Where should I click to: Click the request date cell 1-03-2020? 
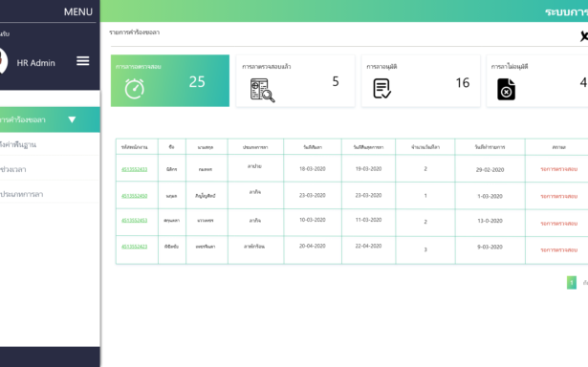tap(490, 196)
